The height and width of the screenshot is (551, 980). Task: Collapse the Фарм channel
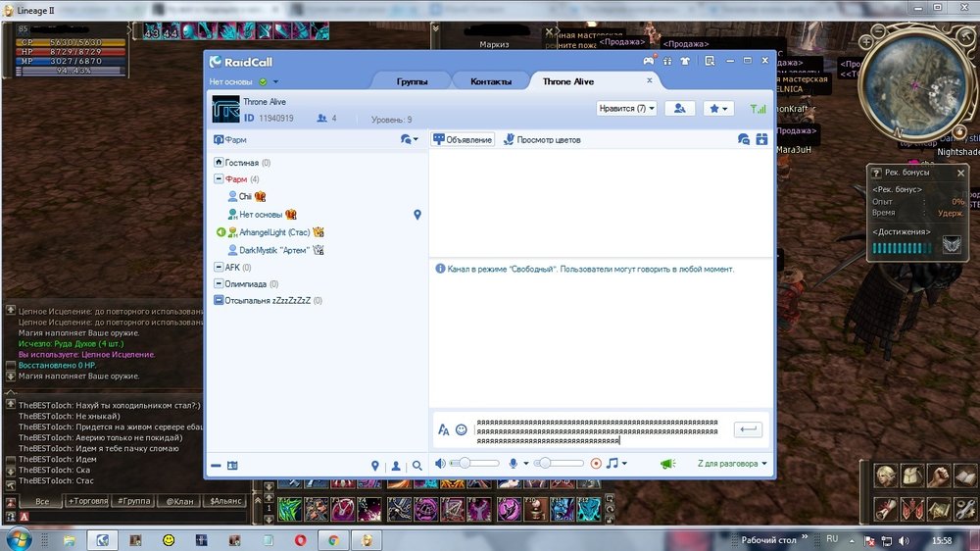coord(218,179)
